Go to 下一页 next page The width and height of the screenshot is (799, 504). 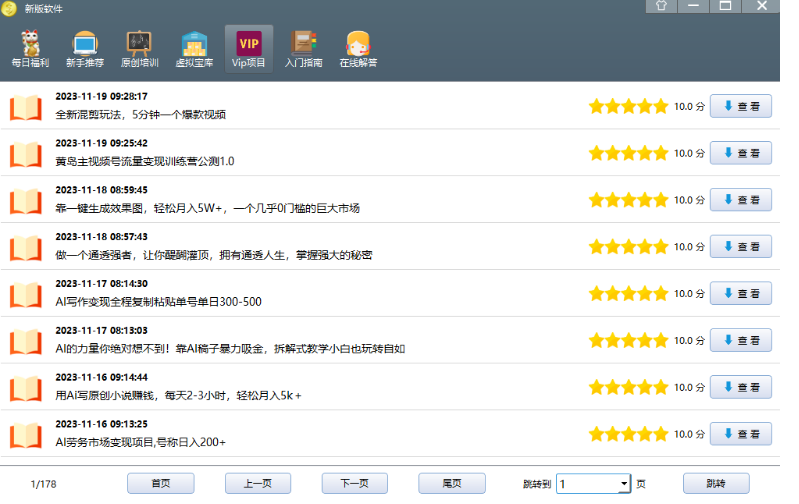(354, 484)
